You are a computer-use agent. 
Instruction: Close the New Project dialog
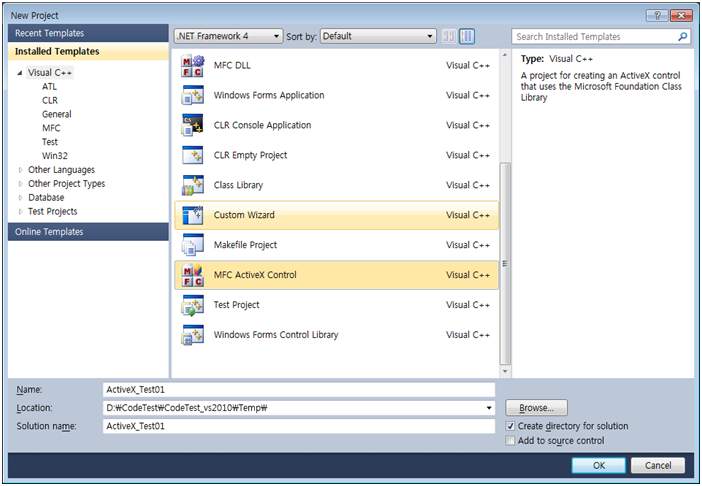pyautogui.click(x=681, y=16)
